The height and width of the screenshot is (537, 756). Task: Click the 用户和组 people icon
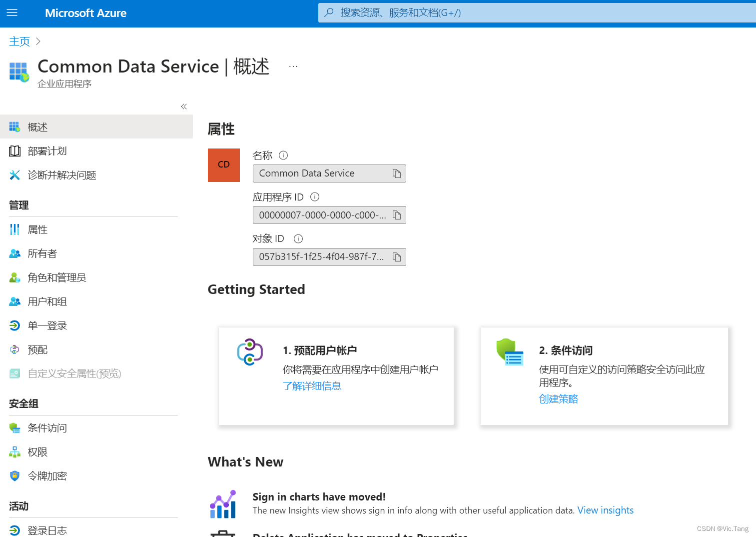click(15, 301)
